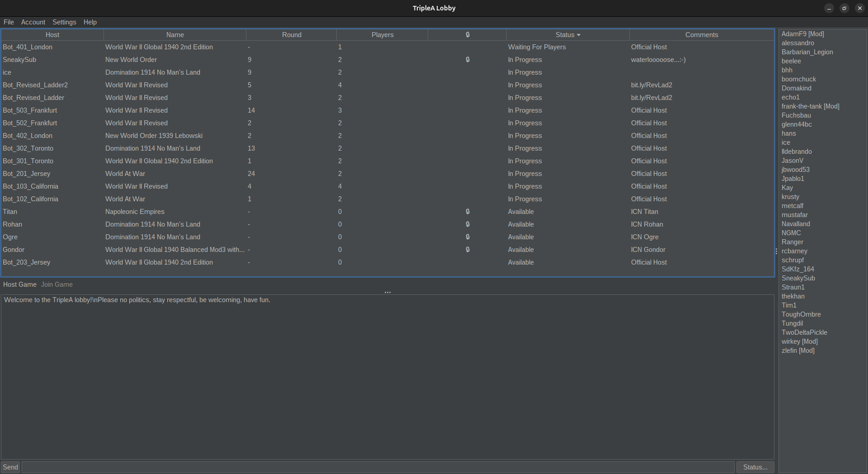This screenshot has width=868, height=474.
Task: Click the Status column sort arrow
Action: [579, 35]
